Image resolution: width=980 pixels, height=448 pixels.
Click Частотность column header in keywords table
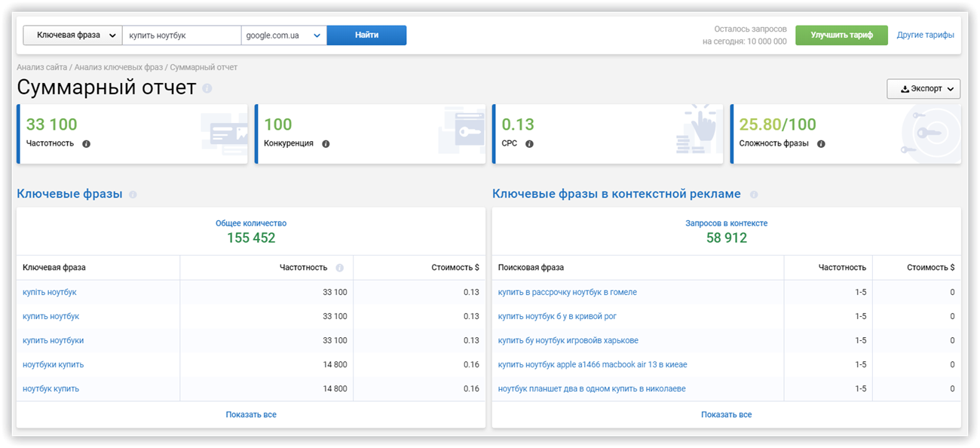[x=305, y=267]
